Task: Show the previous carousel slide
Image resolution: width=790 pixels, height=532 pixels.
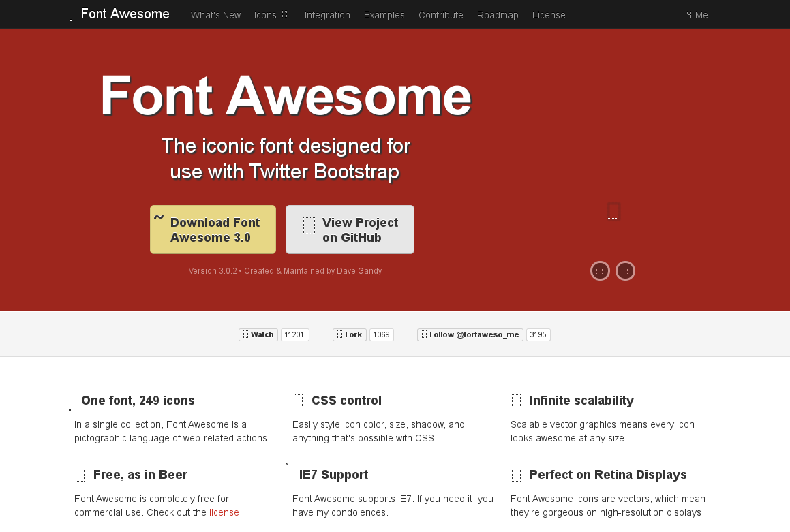Action: pyautogui.click(x=600, y=271)
